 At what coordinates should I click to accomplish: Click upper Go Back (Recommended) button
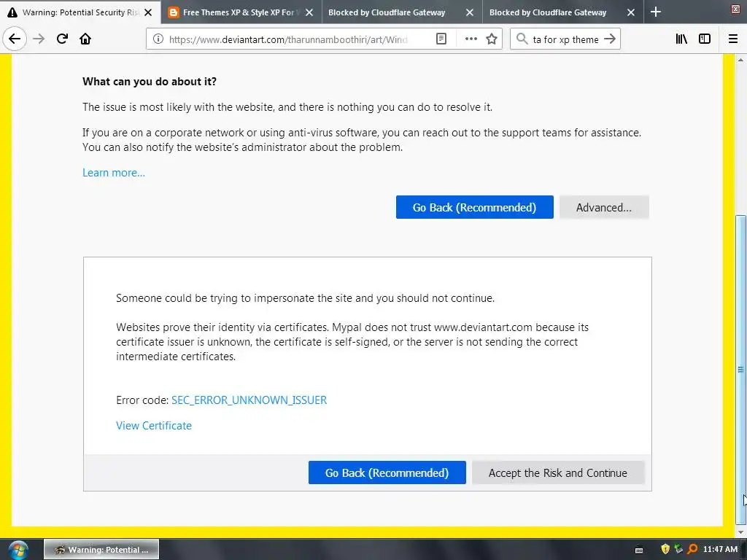[474, 207]
